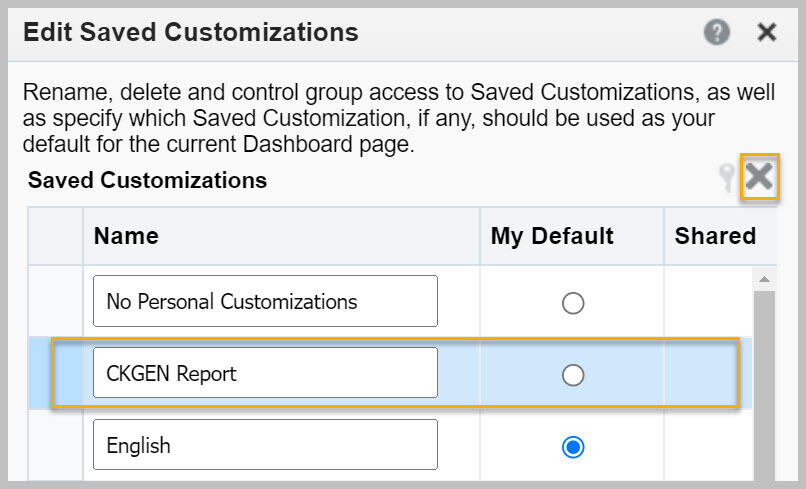This screenshot has height=489, width=806.
Task: Delete selected customization with X icon
Action: click(x=759, y=176)
